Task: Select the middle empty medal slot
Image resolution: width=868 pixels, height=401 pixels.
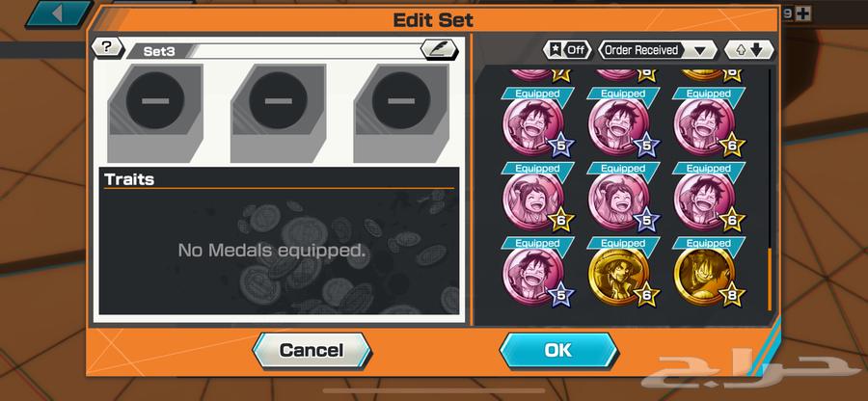Action: pos(279,113)
